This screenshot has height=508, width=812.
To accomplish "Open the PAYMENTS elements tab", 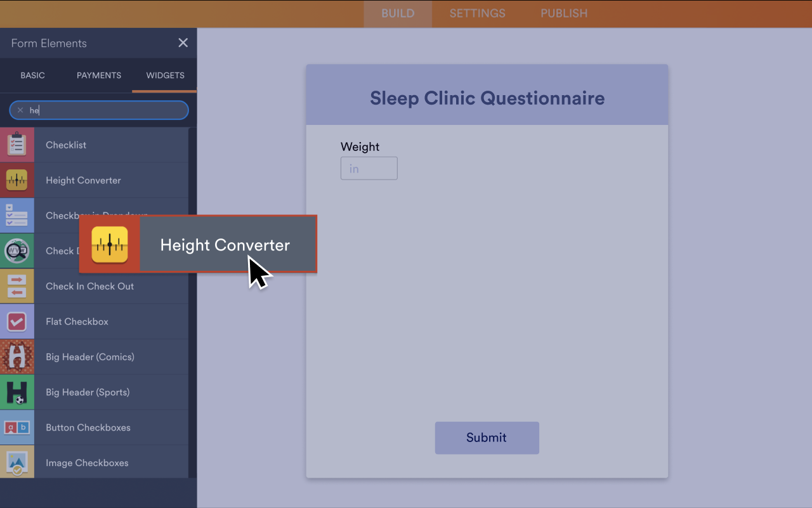I will 98,75.
